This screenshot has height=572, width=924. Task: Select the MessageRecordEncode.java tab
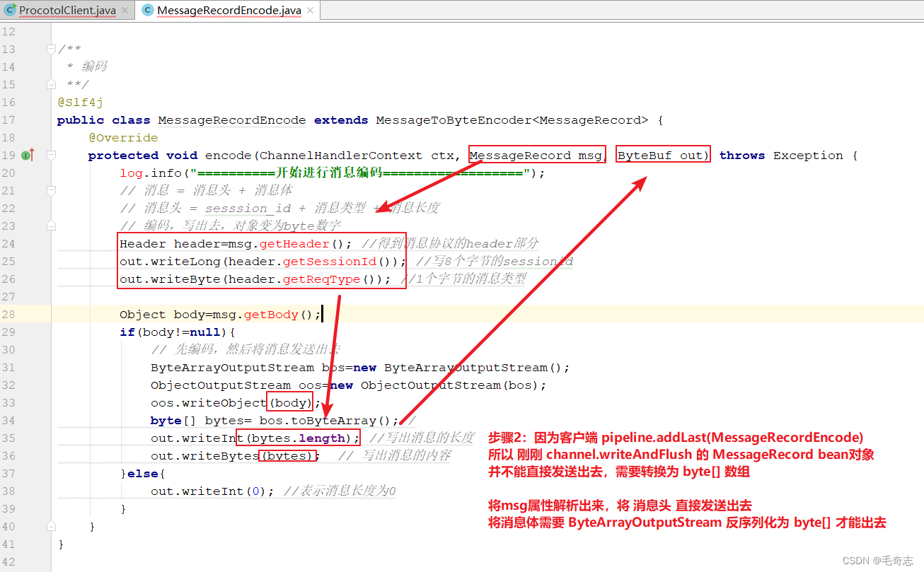pos(229,11)
